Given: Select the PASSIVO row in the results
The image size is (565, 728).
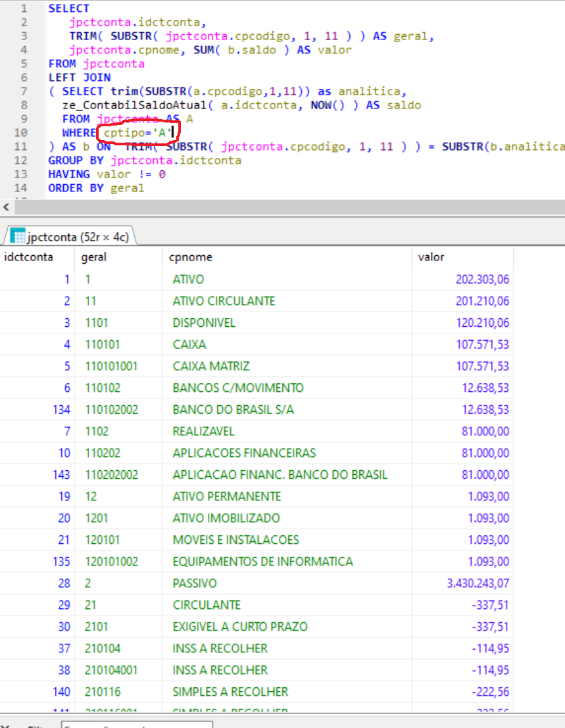Looking at the screenshot, I should tap(195, 583).
